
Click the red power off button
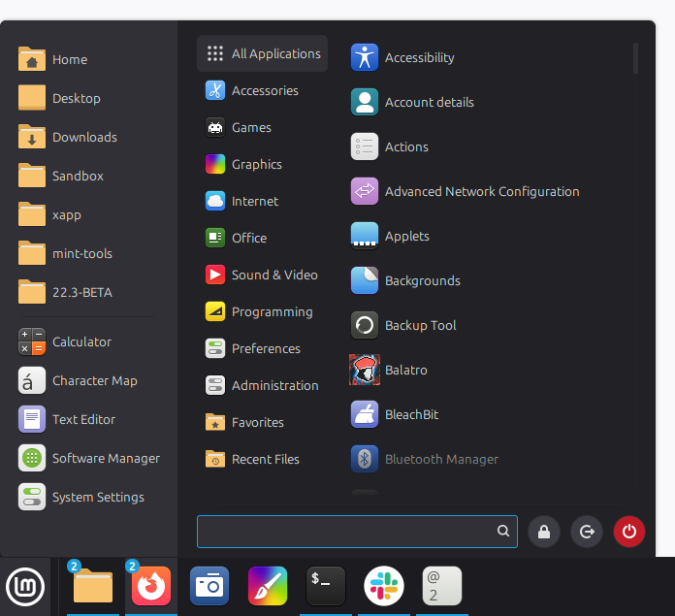(x=628, y=532)
